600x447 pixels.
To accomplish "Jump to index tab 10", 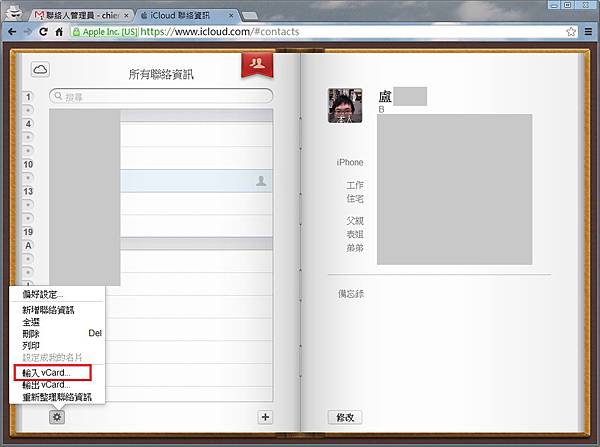I will (x=28, y=165).
